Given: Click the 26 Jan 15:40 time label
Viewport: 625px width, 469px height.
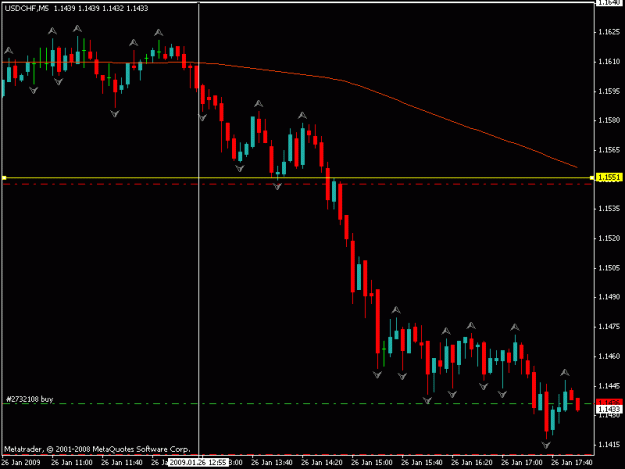Looking at the screenshot, I should click(421, 463).
